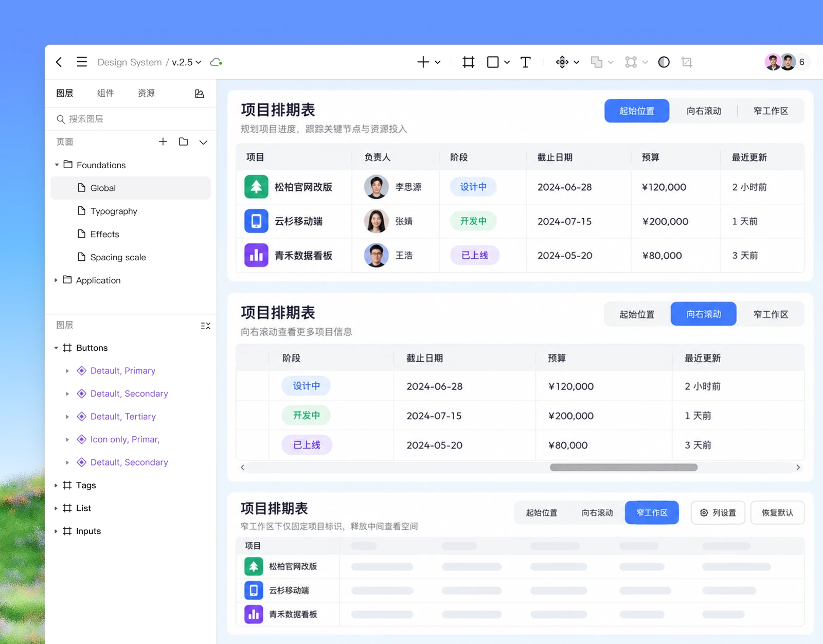Open the image panel icon beside 资源 tab
This screenshot has width=823, height=644.
coord(200,94)
